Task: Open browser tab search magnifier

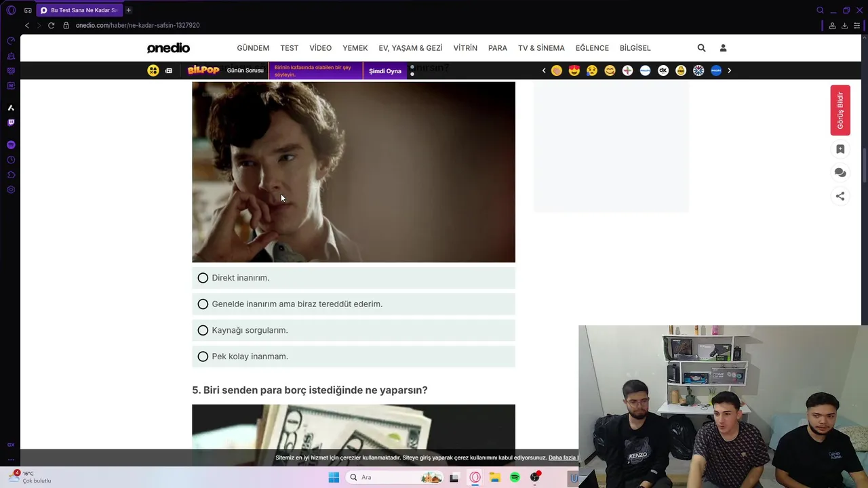Action: 820,10
